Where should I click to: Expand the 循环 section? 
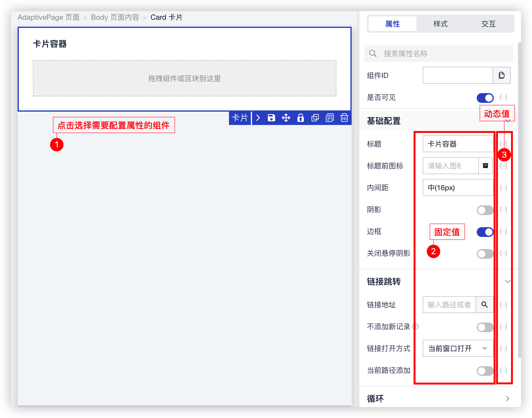click(x=507, y=399)
